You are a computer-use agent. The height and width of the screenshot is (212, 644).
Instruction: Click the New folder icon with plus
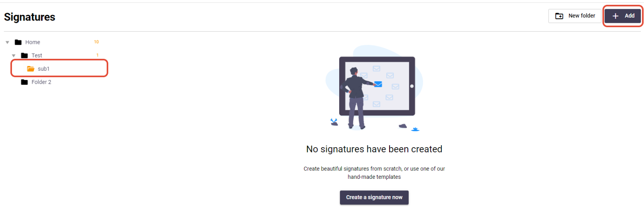(x=559, y=16)
